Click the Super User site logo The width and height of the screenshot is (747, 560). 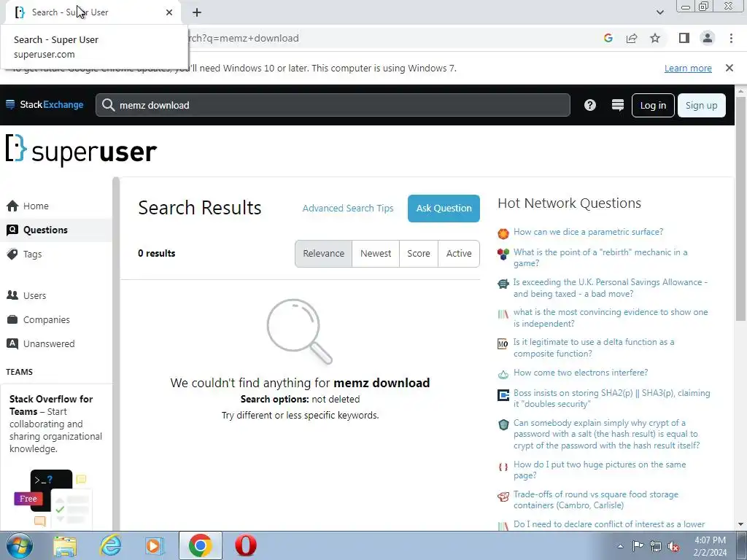[81, 150]
